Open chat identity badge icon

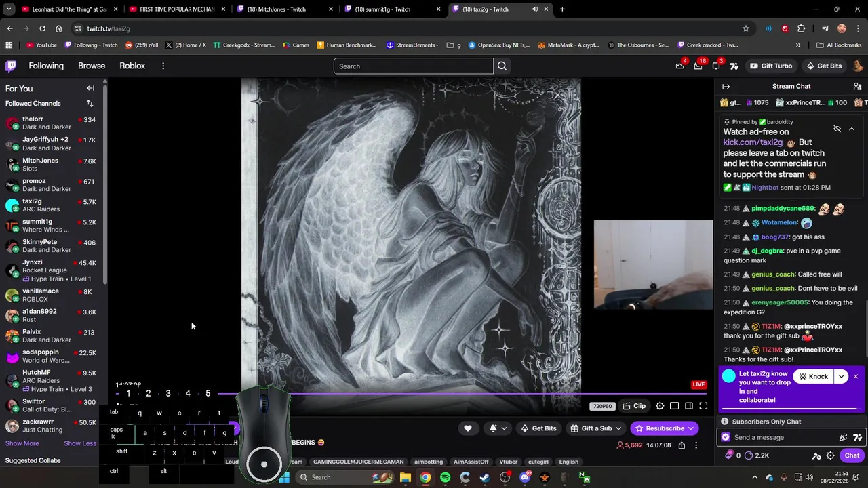pyautogui.click(x=726, y=437)
